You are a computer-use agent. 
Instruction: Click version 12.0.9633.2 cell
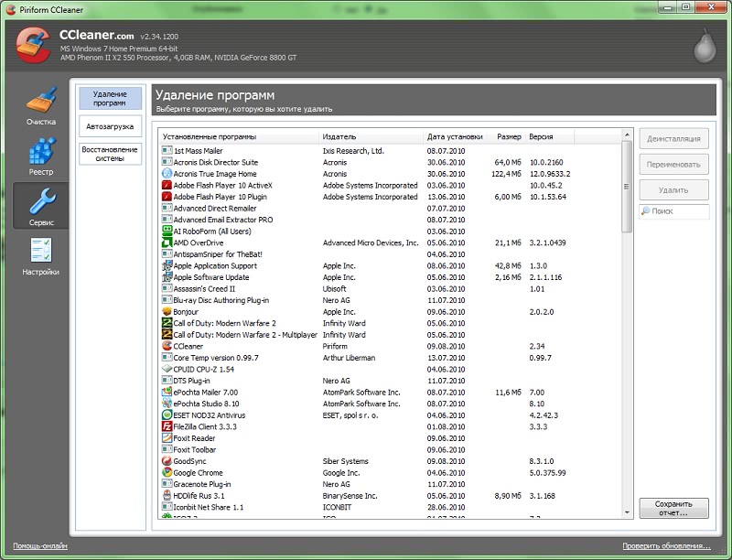550,174
